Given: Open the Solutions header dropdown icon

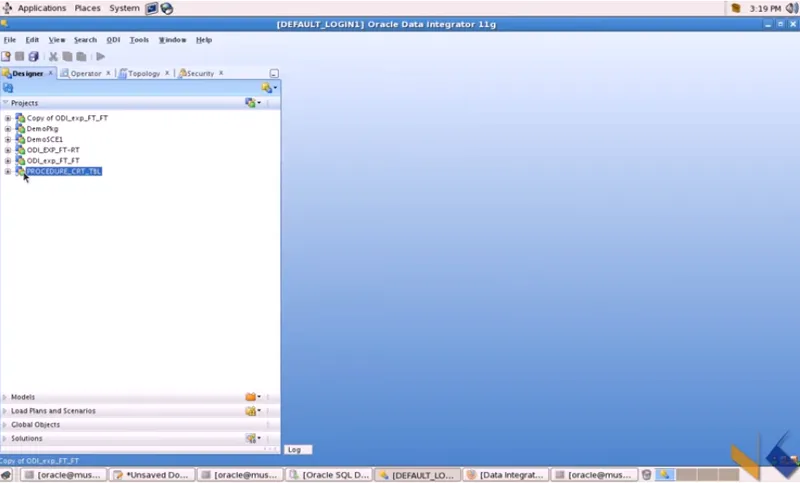Looking at the screenshot, I should point(253,438).
